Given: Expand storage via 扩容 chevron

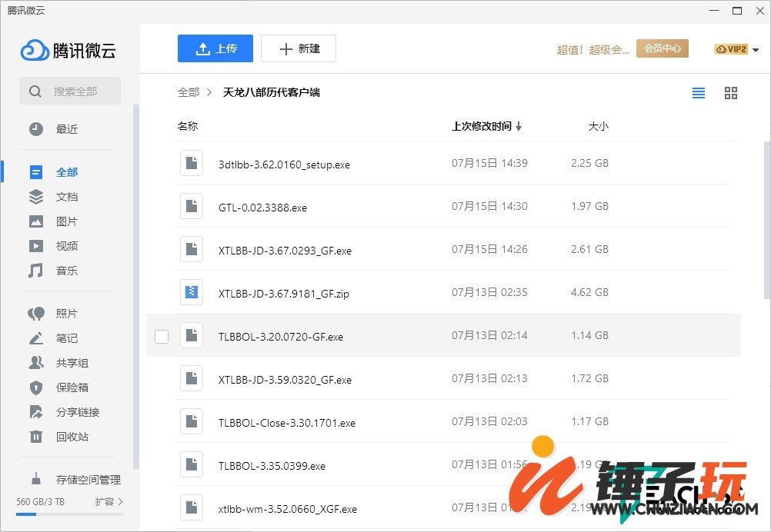Looking at the screenshot, I should pos(120,501).
